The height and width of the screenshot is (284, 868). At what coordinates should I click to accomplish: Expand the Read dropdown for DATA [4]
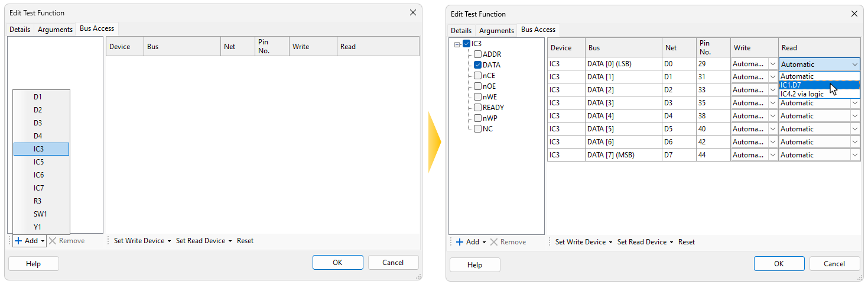click(x=854, y=116)
